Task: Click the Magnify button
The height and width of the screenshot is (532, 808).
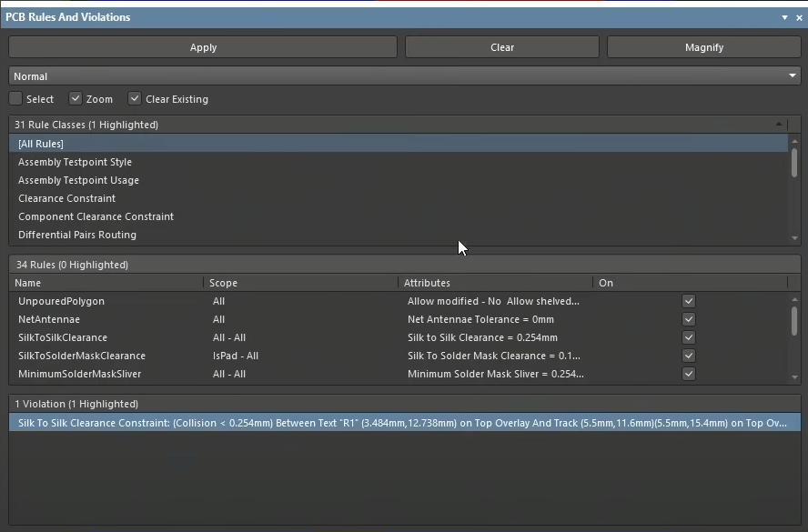Action: (x=703, y=47)
